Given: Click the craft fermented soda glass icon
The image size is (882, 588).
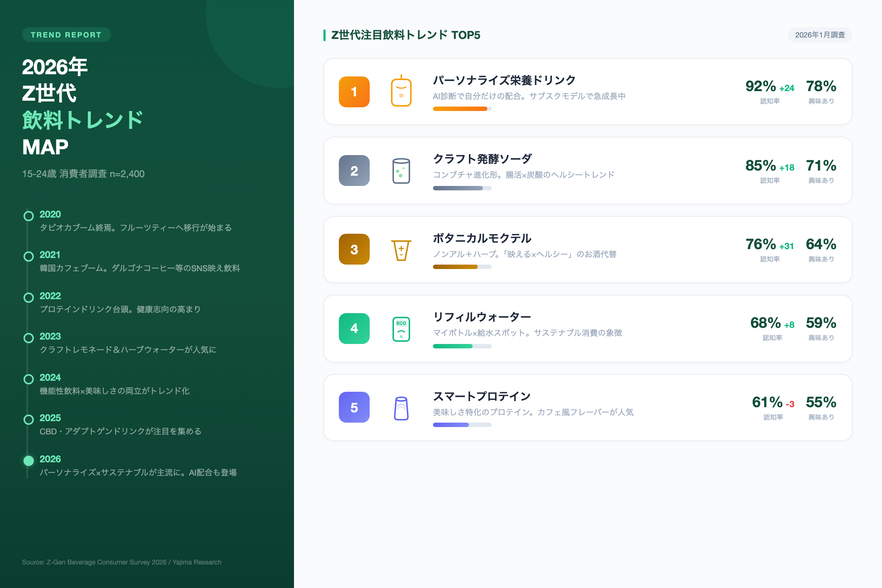Looking at the screenshot, I should (401, 171).
